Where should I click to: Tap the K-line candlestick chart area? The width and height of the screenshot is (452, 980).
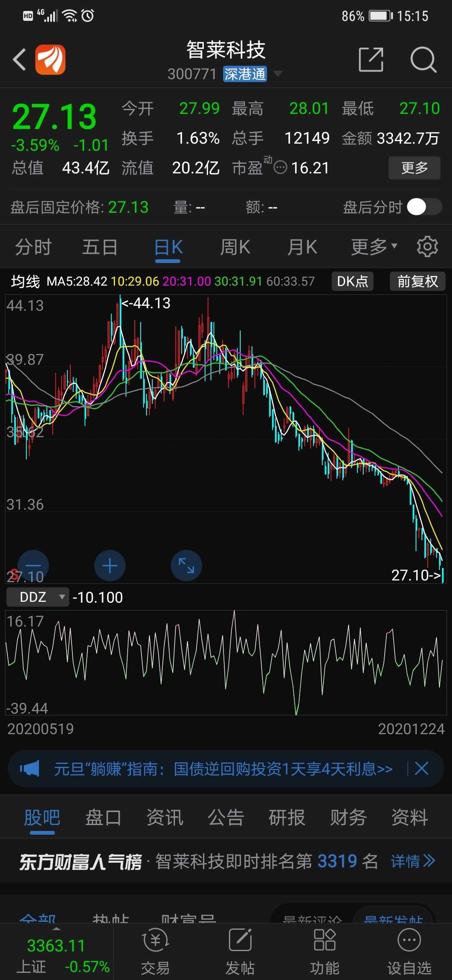(226, 439)
